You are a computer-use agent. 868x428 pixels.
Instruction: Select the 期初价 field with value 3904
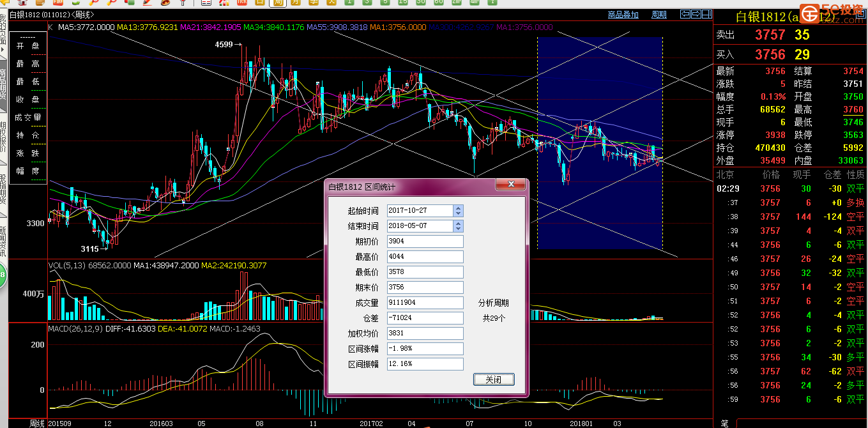425,241
